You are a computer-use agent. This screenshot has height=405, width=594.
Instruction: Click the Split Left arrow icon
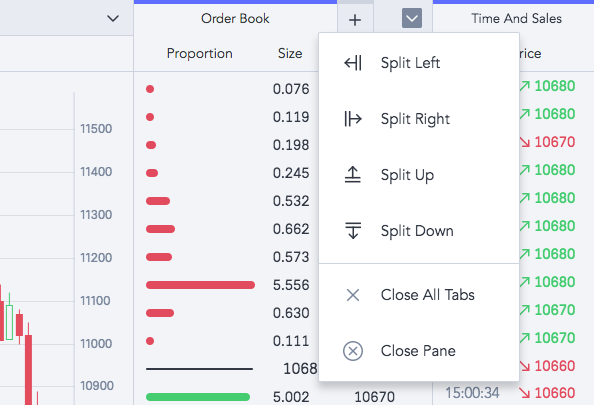point(353,63)
